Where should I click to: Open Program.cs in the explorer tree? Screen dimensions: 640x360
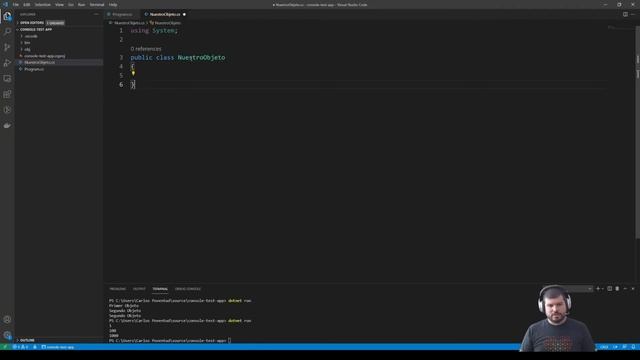click(x=34, y=69)
